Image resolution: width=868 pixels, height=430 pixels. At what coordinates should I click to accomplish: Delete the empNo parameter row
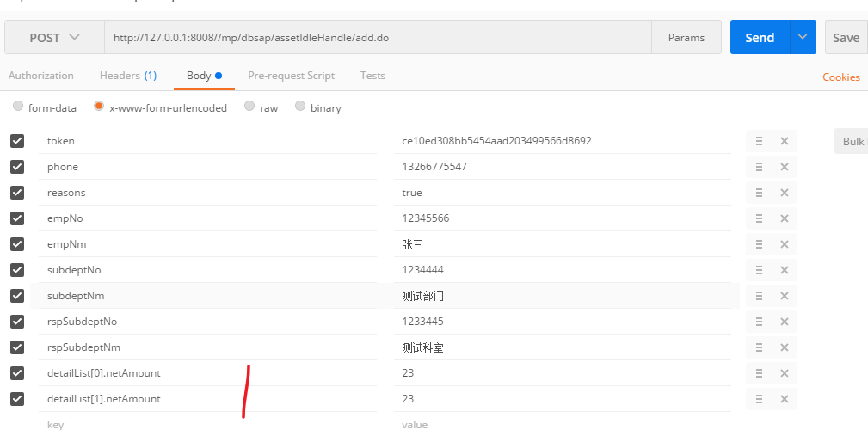pos(784,218)
